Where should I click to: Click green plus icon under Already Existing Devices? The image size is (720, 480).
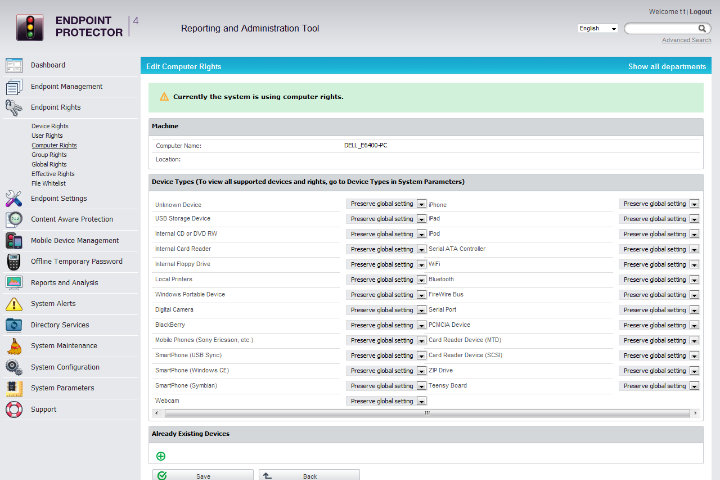[x=161, y=456]
